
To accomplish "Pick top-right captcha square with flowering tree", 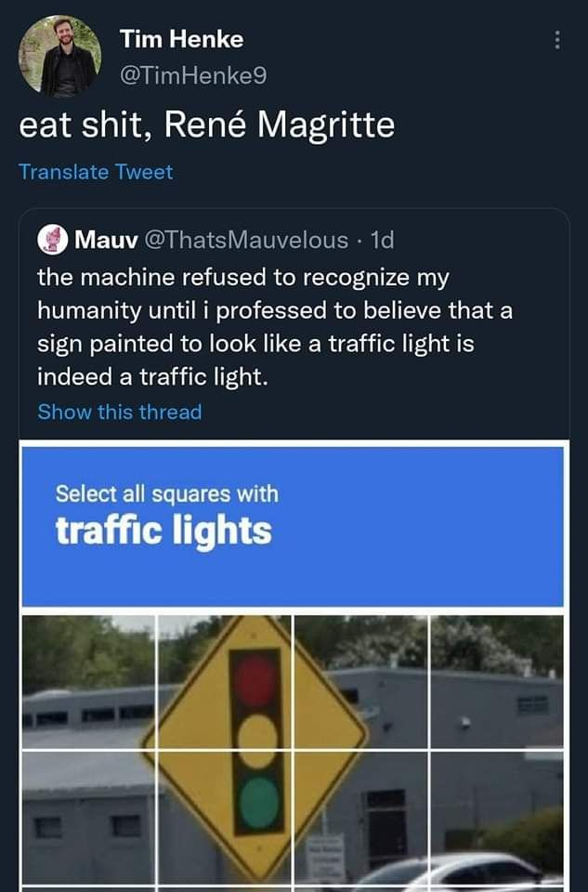I will coord(498,681).
